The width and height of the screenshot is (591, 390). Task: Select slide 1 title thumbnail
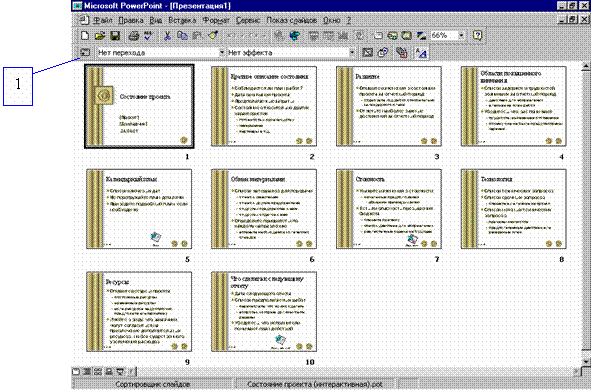[139, 106]
